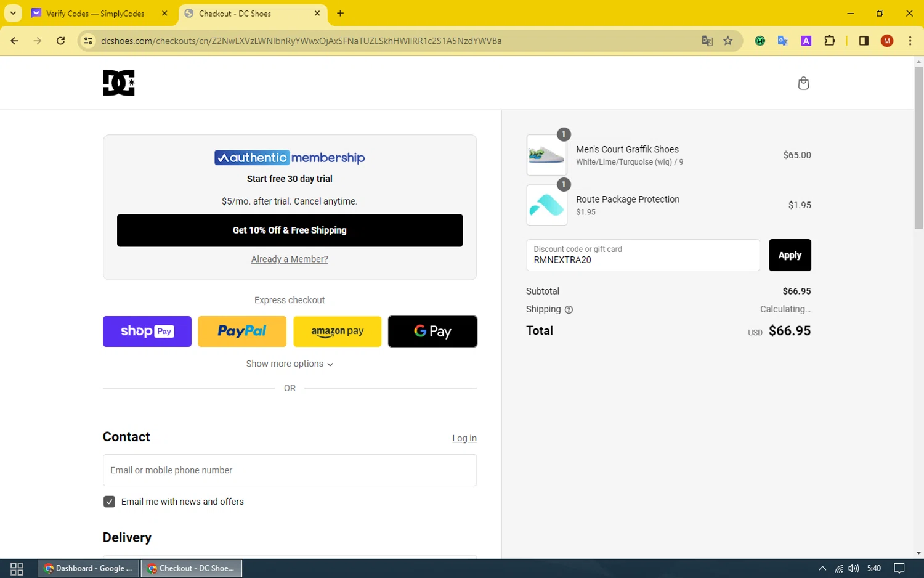The width and height of the screenshot is (924, 578).
Task: Click the authentic membership logo
Action: [x=290, y=158]
